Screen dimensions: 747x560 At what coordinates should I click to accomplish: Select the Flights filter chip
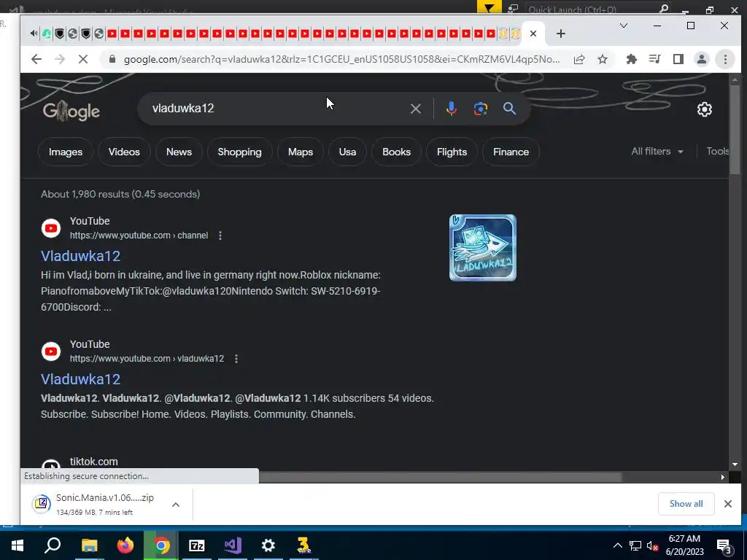click(452, 152)
